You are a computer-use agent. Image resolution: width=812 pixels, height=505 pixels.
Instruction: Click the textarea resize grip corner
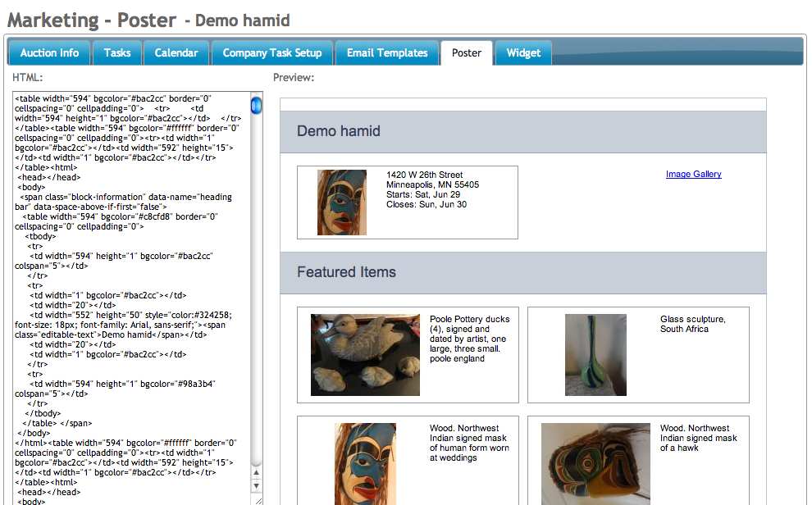[x=258, y=500]
